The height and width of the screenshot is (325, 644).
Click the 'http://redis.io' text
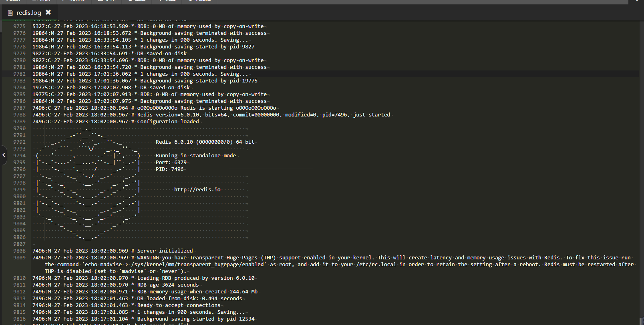(197, 190)
